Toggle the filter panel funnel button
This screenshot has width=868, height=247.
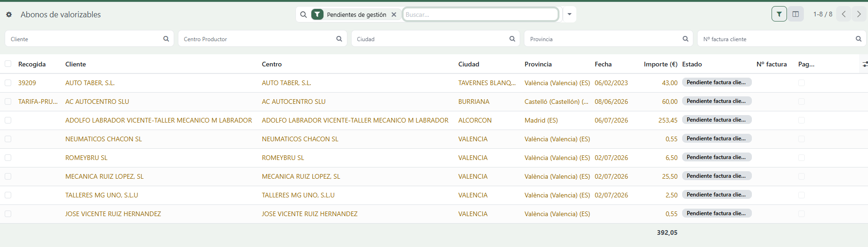point(779,14)
